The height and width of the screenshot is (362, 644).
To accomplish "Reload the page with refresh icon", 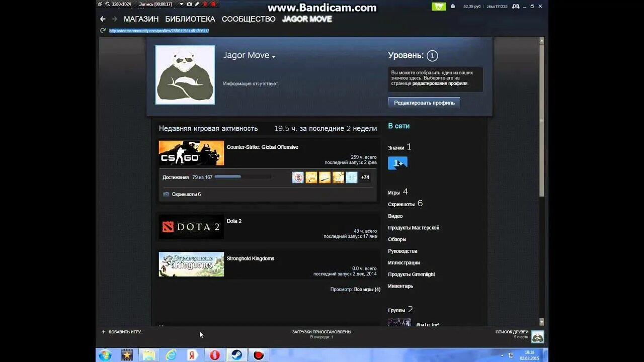I will 103,31.
